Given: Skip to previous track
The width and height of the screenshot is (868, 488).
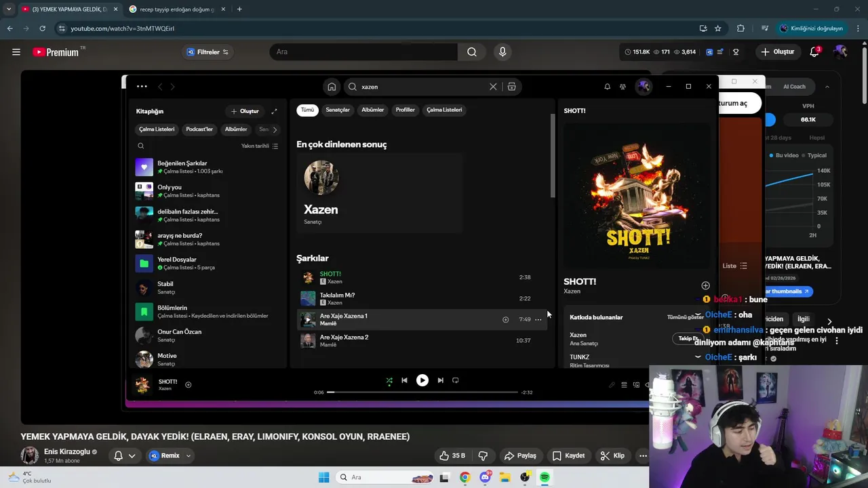Looking at the screenshot, I should 404,380.
